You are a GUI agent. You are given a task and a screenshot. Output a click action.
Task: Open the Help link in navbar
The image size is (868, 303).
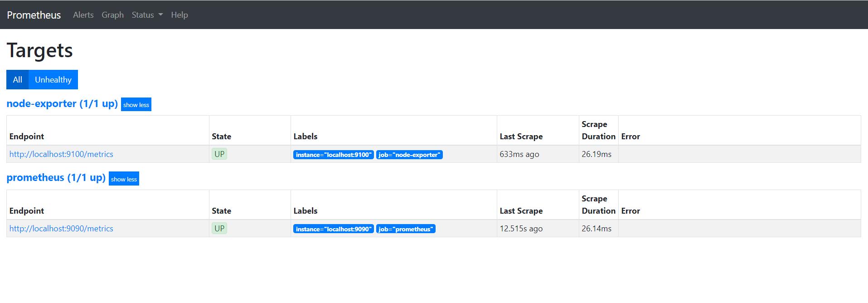tap(179, 15)
